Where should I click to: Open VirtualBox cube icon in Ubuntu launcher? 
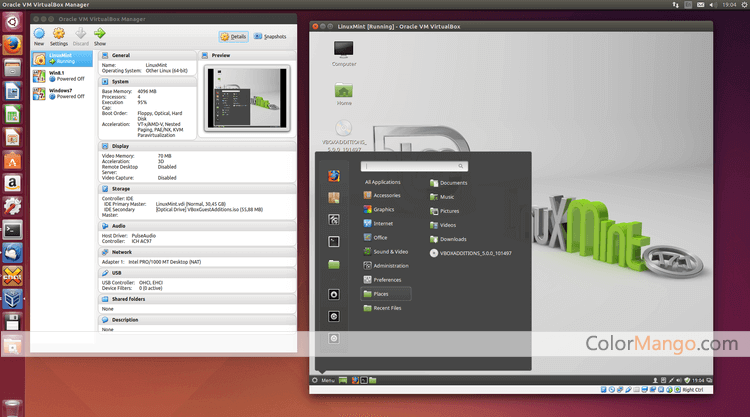click(12, 300)
